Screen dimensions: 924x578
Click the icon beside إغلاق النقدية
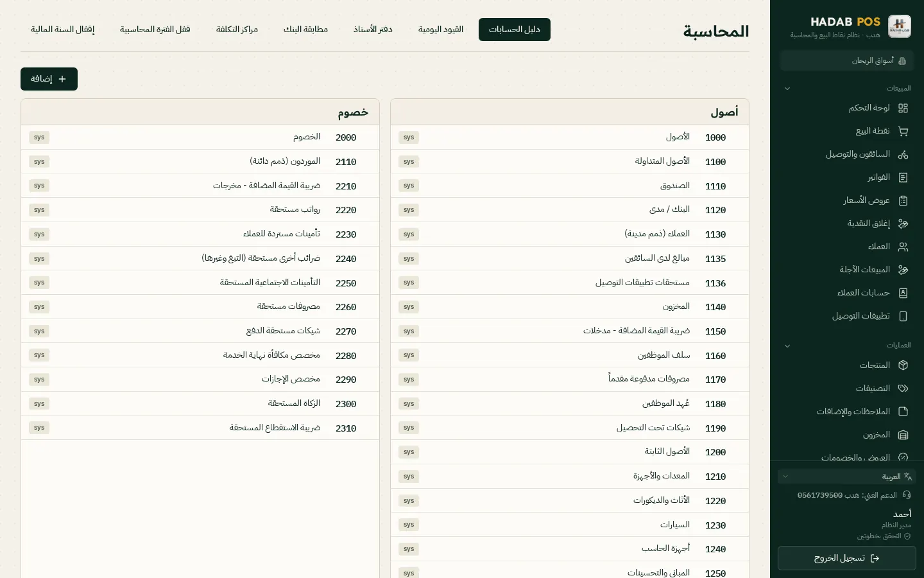pos(903,223)
